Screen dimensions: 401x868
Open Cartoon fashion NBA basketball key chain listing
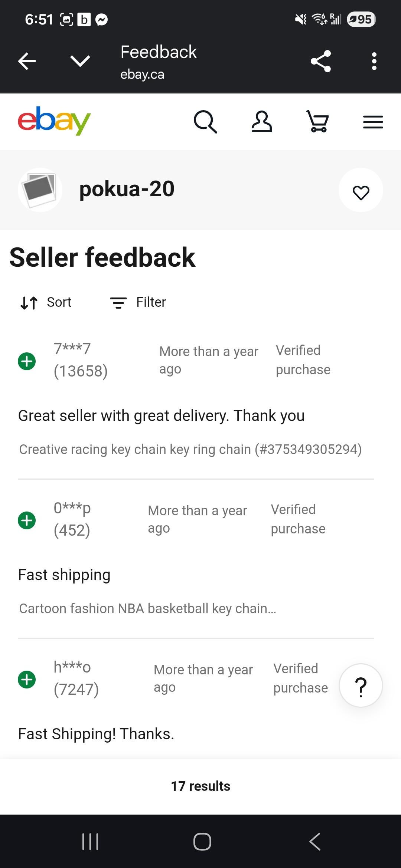147,609
